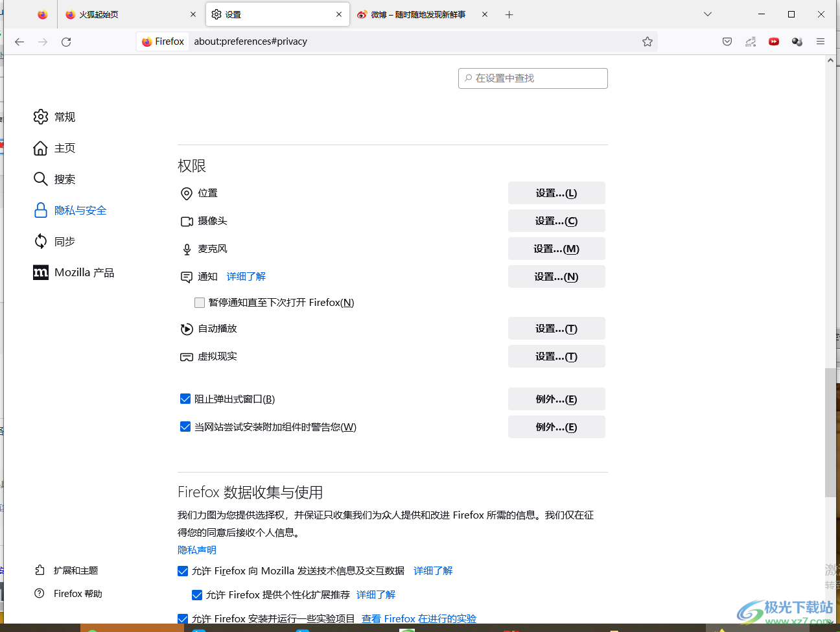
Task: Bookmark this page with the star icon
Action: (x=647, y=41)
